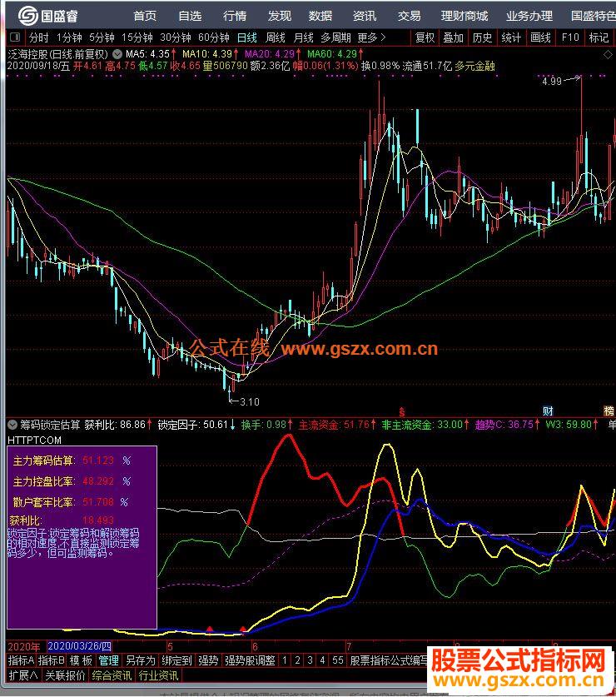Click the 多元金融 sector label
Screen dimensions: 616x697
point(474,67)
